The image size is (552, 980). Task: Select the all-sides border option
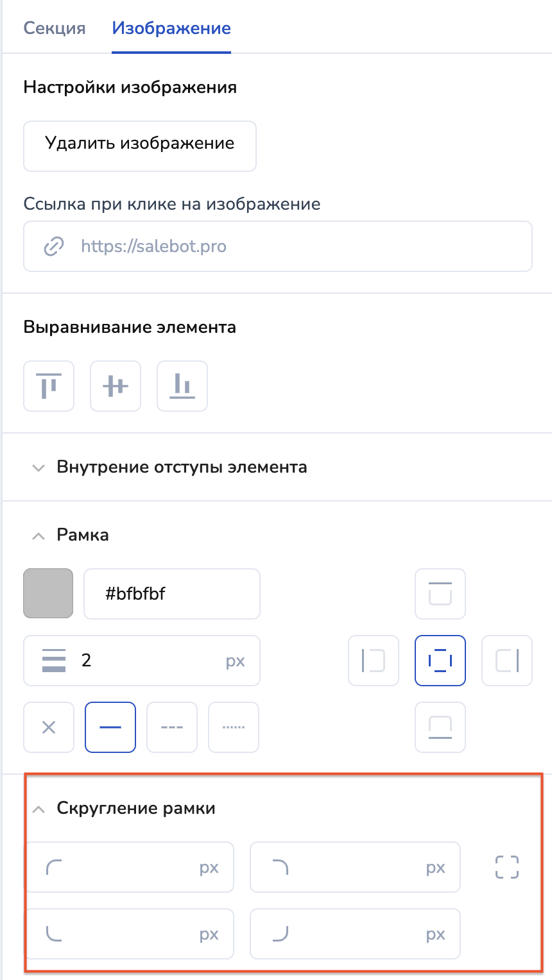click(x=440, y=661)
